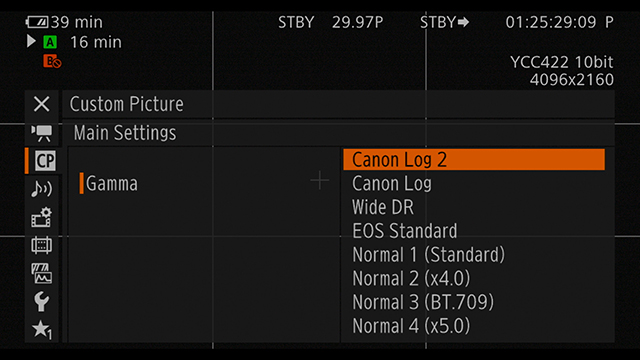This screenshot has width=640, height=360.
Task: Close the menu with the X
Action: coord(42,104)
